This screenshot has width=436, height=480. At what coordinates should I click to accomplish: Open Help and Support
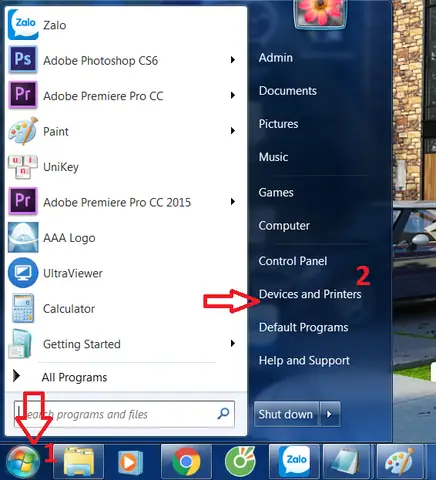click(304, 360)
